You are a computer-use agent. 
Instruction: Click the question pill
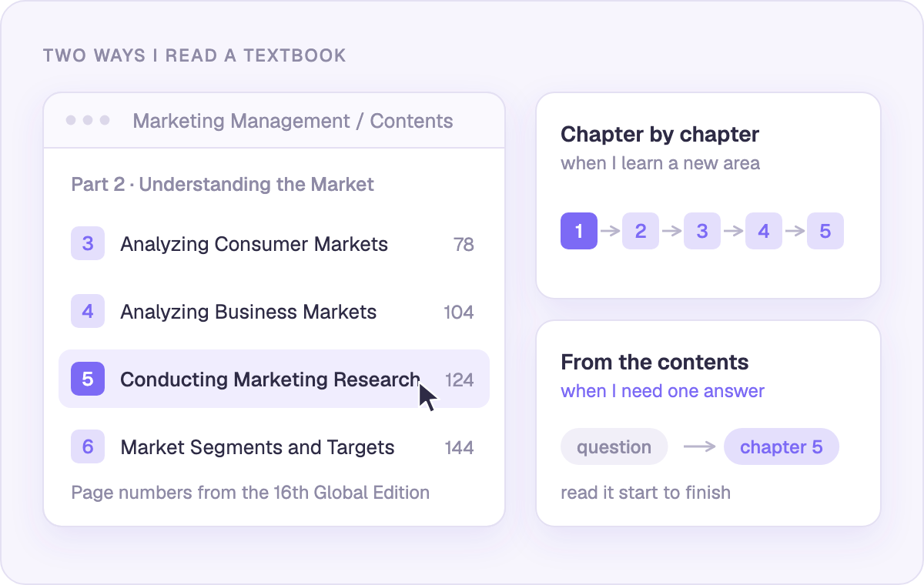coord(614,447)
